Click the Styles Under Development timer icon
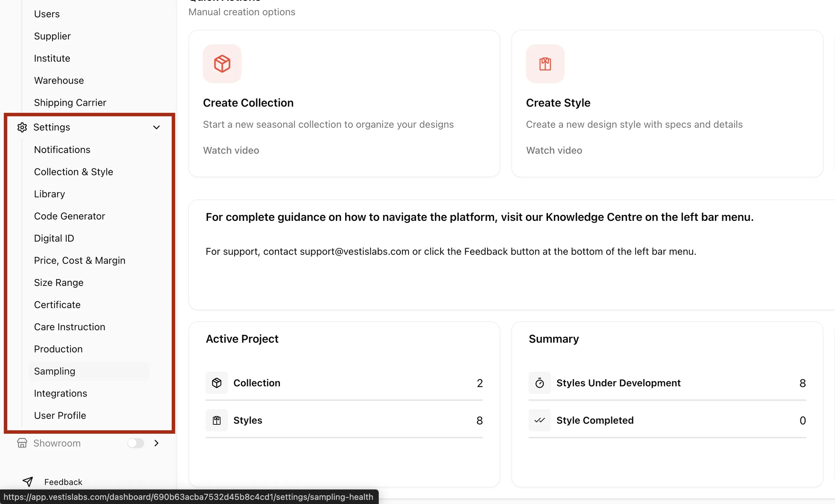Screen dimensions: 835x504 pyautogui.click(x=540, y=383)
